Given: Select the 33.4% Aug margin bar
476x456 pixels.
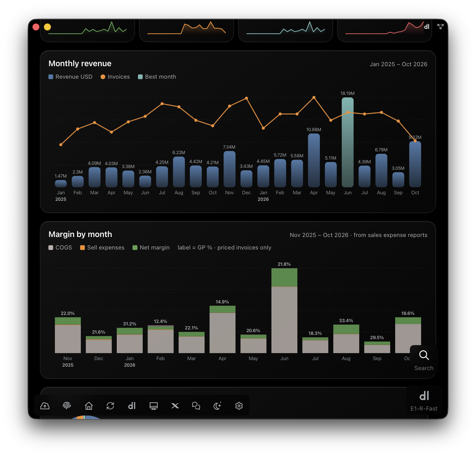Looking at the screenshot, I should (x=346, y=339).
